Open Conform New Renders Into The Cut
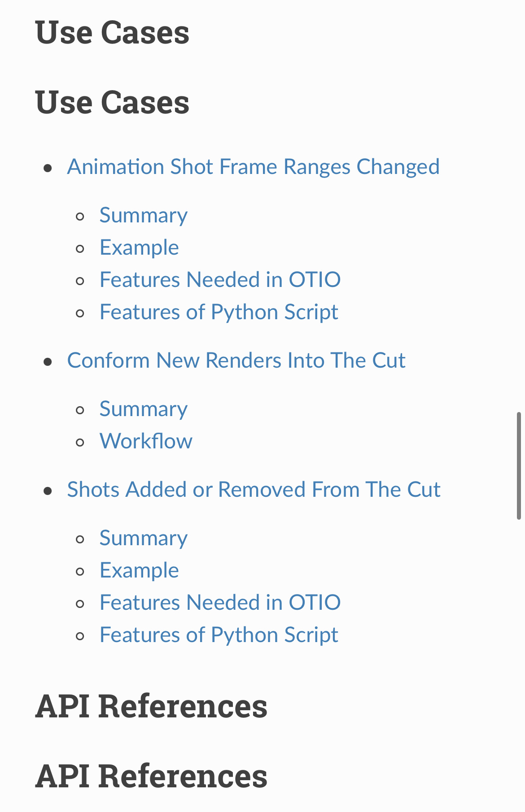 coord(236,360)
